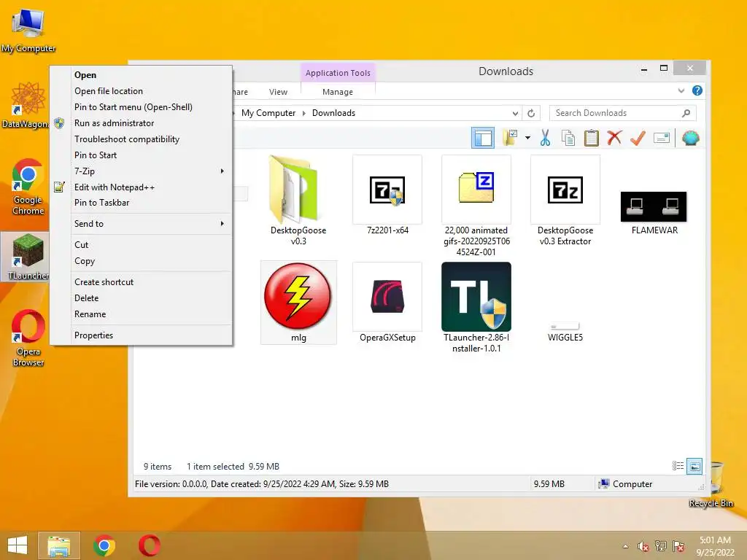Click the TLauncher desktop shortcut

pyautogui.click(x=26, y=257)
